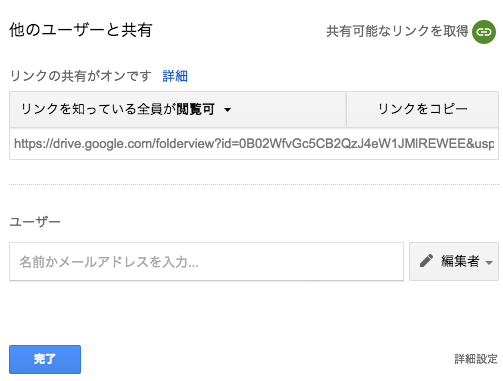Click the ユーザー section label
Viewport: 503px width, 381px height.
click(x=35, y=222)
